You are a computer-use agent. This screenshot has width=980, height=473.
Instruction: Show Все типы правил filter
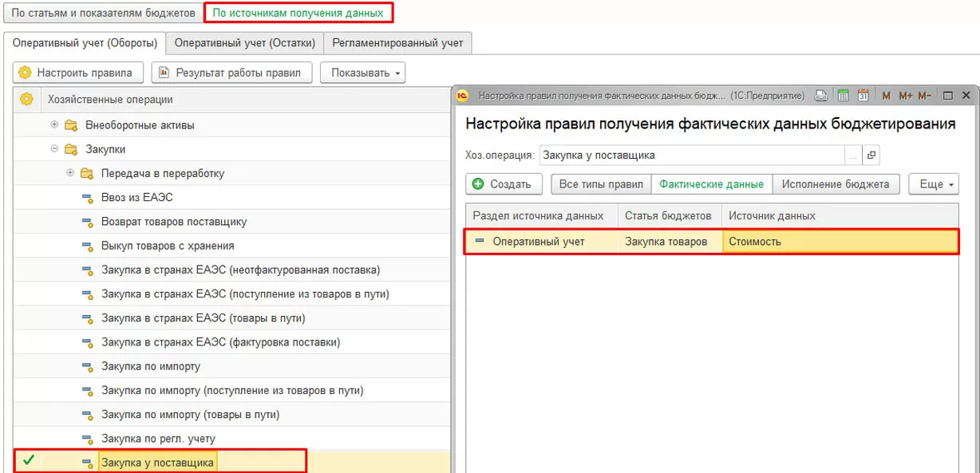coord(601,184)
